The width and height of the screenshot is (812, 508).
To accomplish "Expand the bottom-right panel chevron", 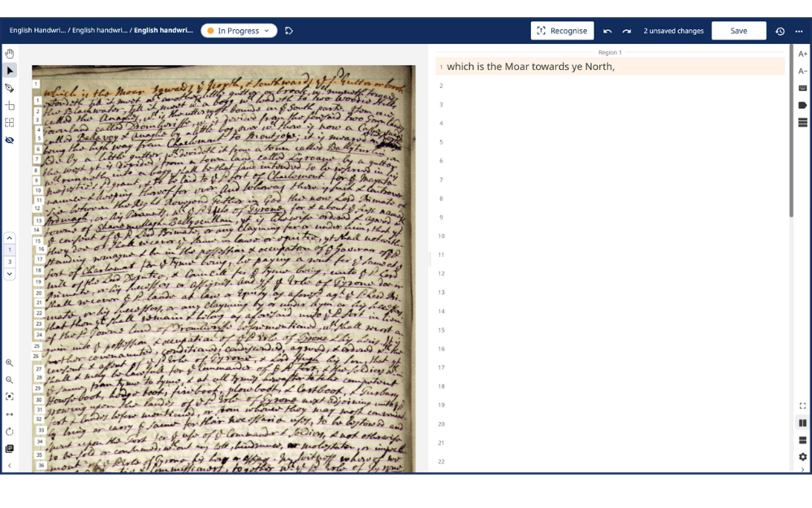I will [x=802, y=469].
